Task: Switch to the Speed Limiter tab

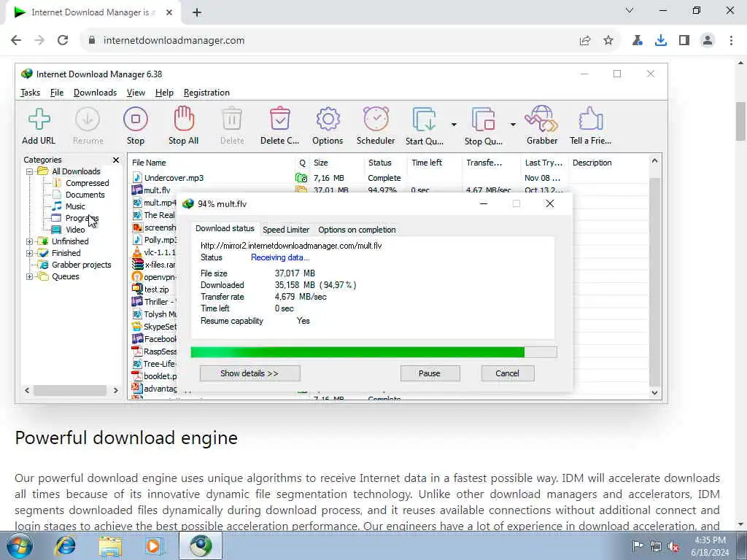Action: (x=286, y=230)
